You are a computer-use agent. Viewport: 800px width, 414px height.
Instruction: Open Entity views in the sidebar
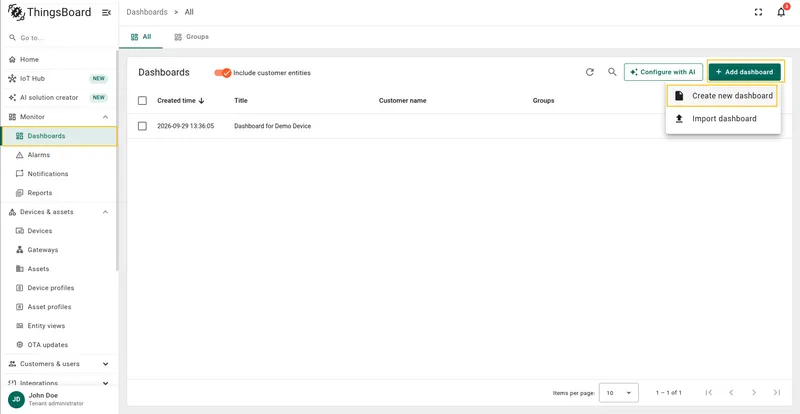coord(59,326)
